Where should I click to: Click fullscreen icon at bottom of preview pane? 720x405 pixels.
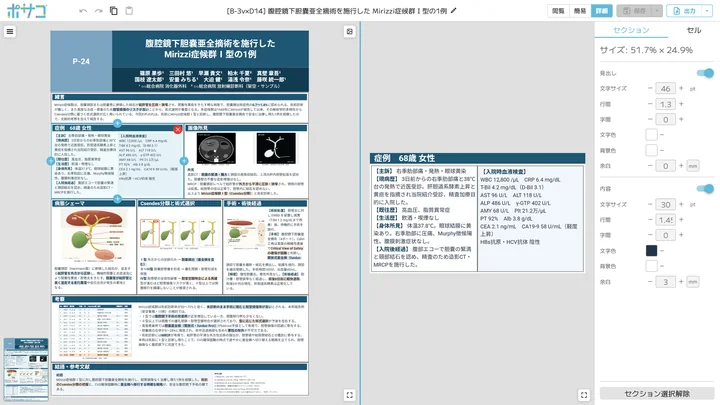[x=584, y=395]
